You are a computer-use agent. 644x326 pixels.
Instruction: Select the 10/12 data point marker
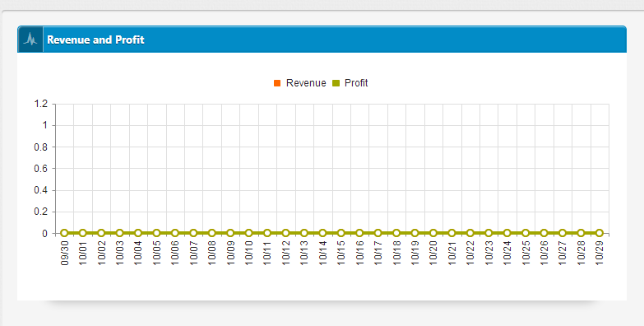286,233
